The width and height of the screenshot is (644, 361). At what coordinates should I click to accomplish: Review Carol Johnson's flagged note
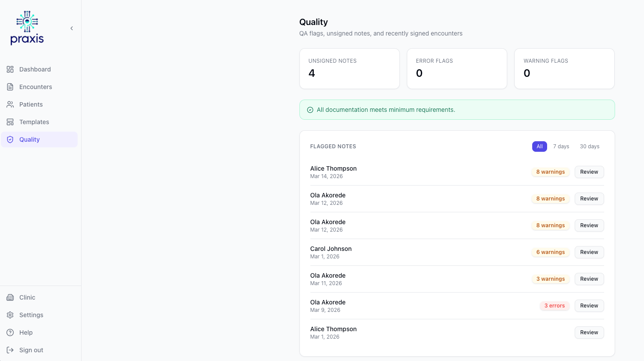click(589, 252)
